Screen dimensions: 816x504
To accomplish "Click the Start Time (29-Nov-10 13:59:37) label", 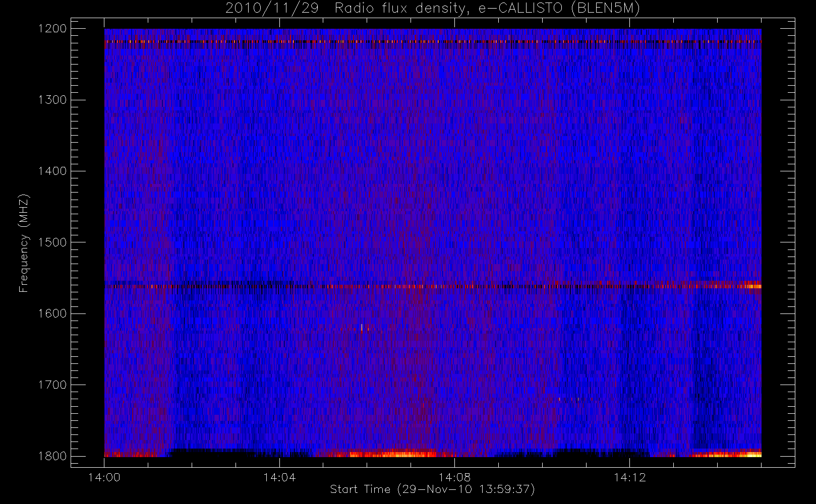I will pos(432,489).
